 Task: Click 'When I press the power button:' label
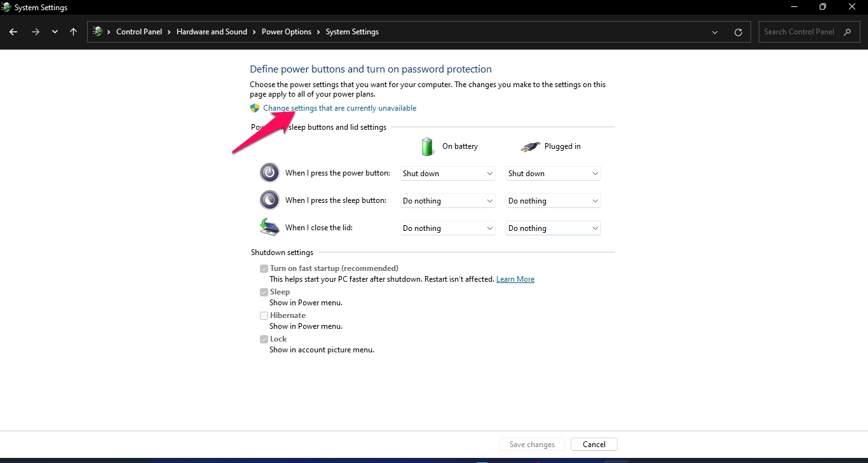[337, 173]
